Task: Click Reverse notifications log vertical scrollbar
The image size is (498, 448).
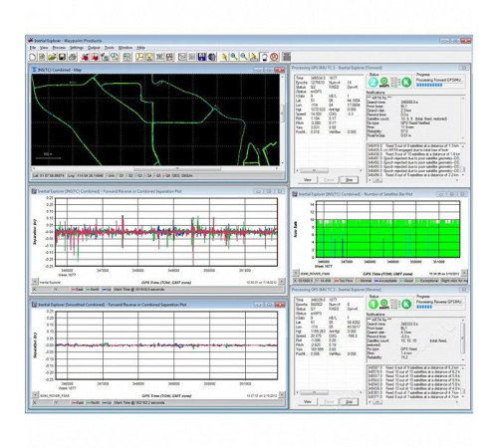Action: coord(463,382)
